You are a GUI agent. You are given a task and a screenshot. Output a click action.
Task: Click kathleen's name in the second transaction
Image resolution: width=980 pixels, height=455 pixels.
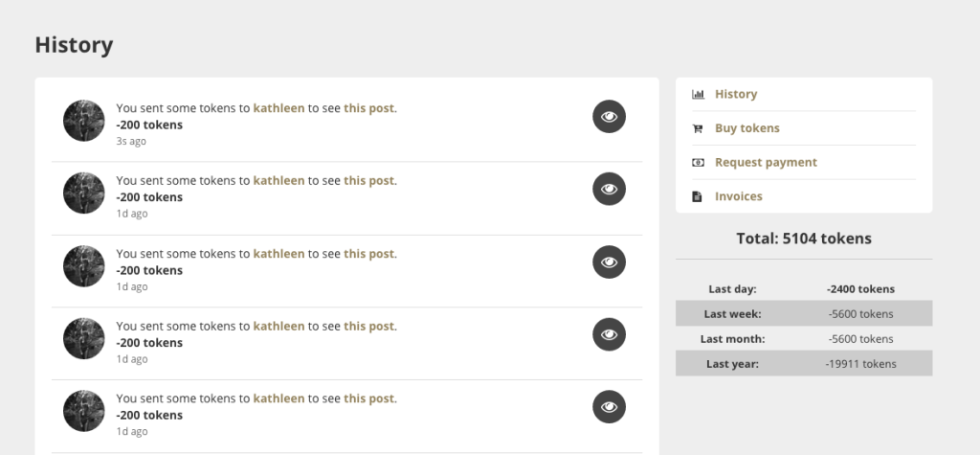click(x=278, y=180)
